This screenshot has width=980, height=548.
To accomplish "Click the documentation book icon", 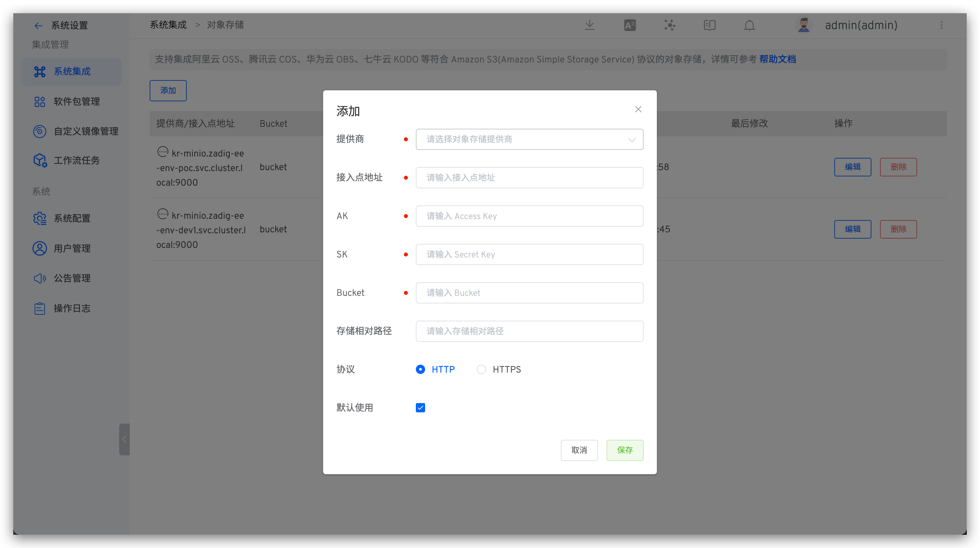I will click(x=710, y=25).
